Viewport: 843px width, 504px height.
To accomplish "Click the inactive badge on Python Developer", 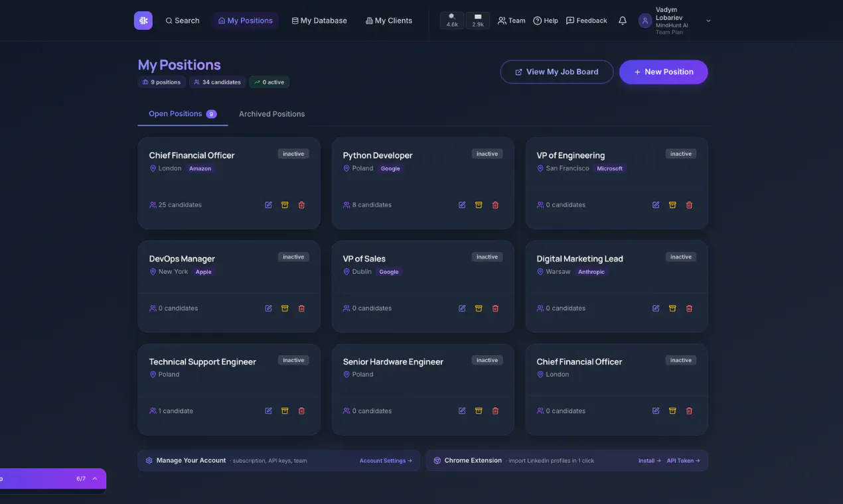I will (487, 154).
